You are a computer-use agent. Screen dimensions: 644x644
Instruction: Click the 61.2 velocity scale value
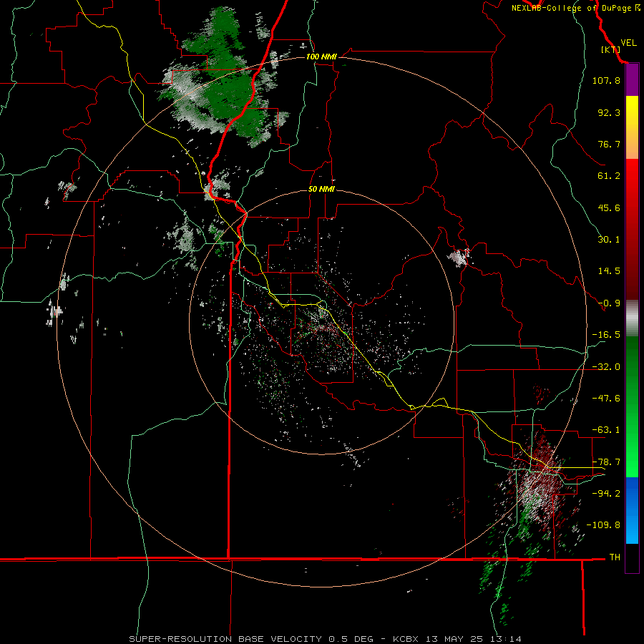click(x=609, y=176)
